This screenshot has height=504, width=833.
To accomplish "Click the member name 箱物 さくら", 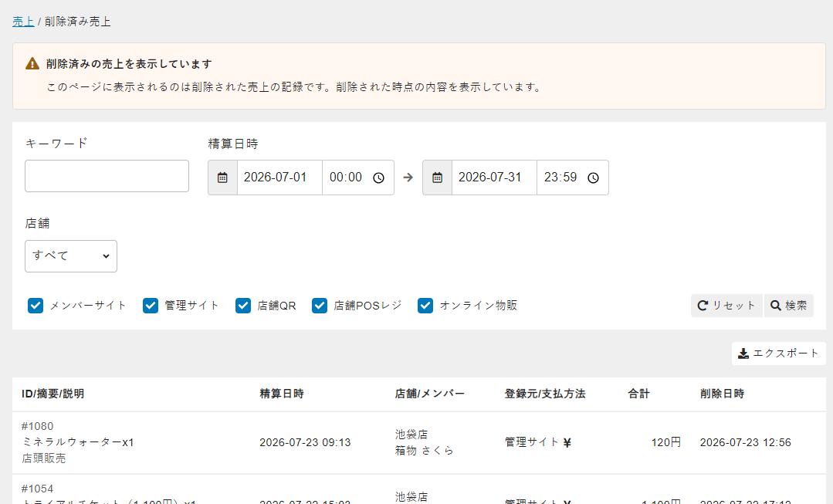I will 425,451.
